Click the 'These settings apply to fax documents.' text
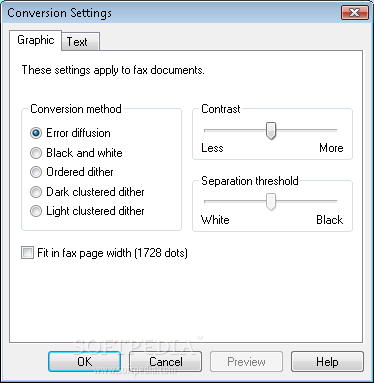Screen dimensions: 374x383 pyautogui.click(x=113, y=70)
